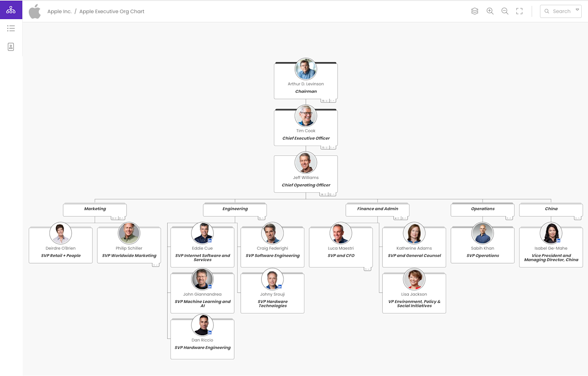Click the title 'SVP Hardware Engineering'
The height and width of the screenshot is (376, 588).
[202, 347]
